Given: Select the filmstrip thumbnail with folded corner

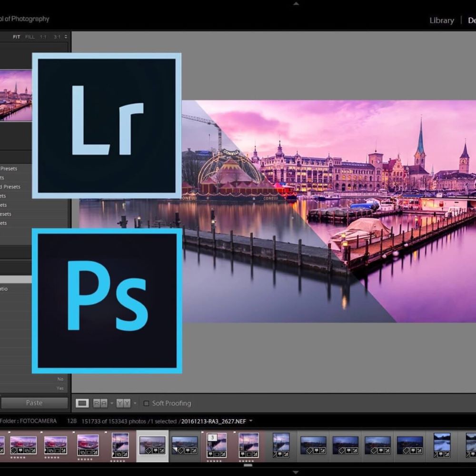Looking at the screenshot, I should coord(185,446).
